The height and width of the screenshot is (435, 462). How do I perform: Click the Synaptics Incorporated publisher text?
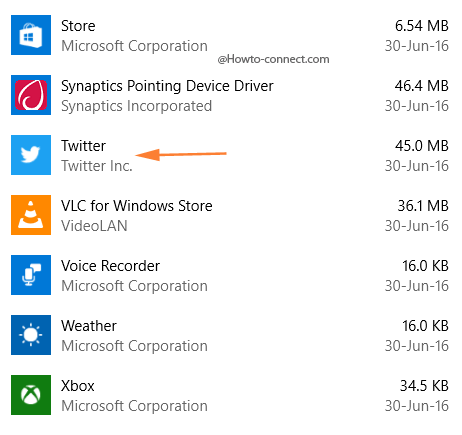pos(137,106)
